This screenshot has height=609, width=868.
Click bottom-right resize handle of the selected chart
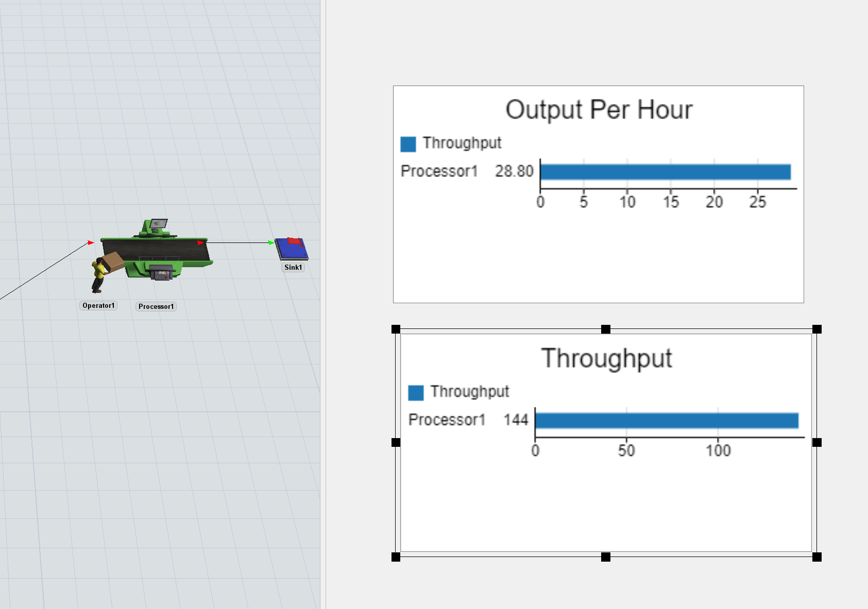[x=817, y=557]
